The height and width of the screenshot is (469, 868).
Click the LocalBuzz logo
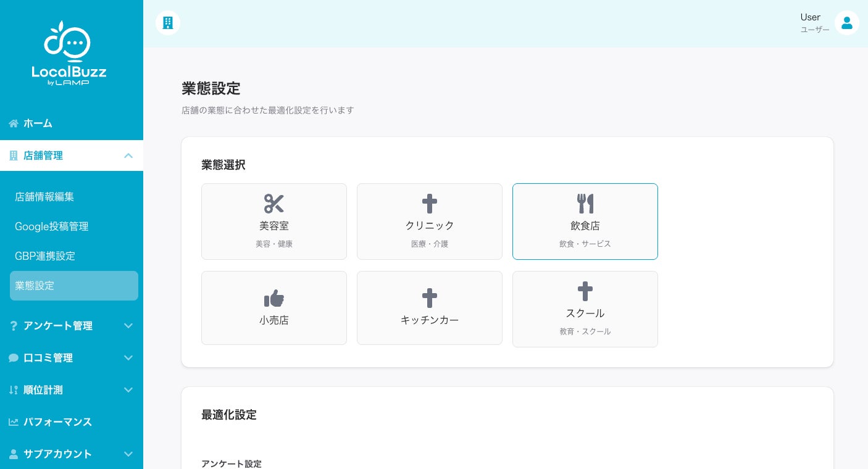[x=69, y=53]
